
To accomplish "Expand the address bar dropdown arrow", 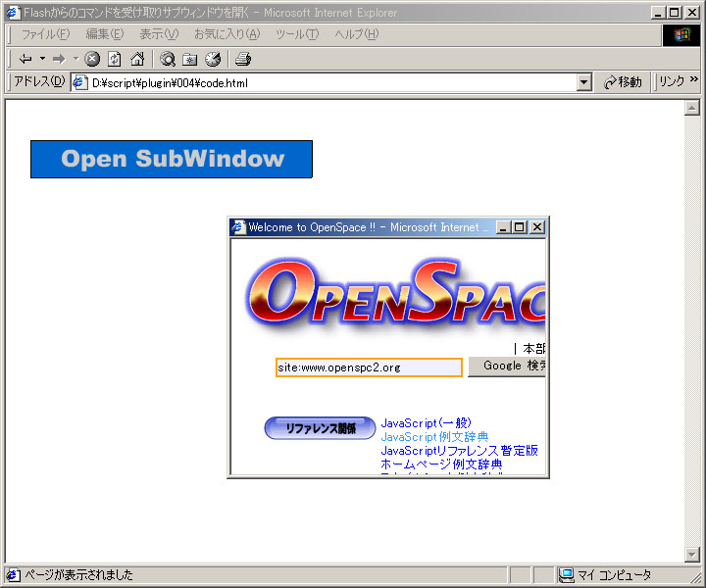I will [584, 82].
